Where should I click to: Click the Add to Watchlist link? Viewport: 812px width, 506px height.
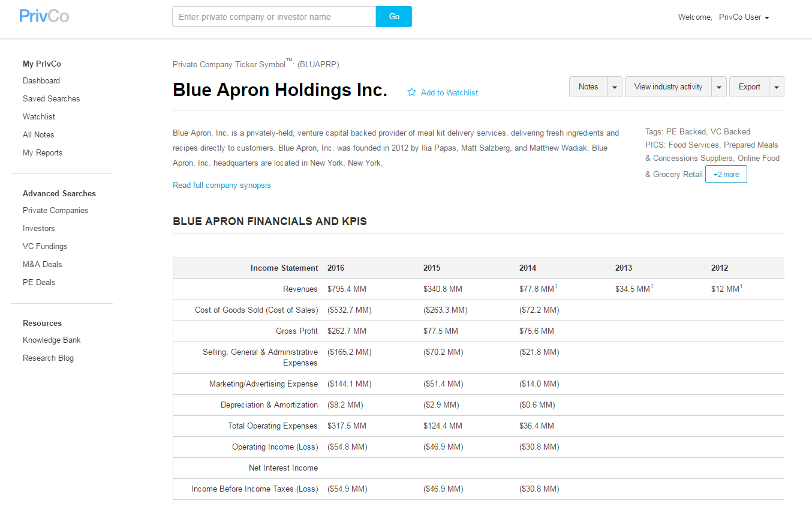click(449, 92)
